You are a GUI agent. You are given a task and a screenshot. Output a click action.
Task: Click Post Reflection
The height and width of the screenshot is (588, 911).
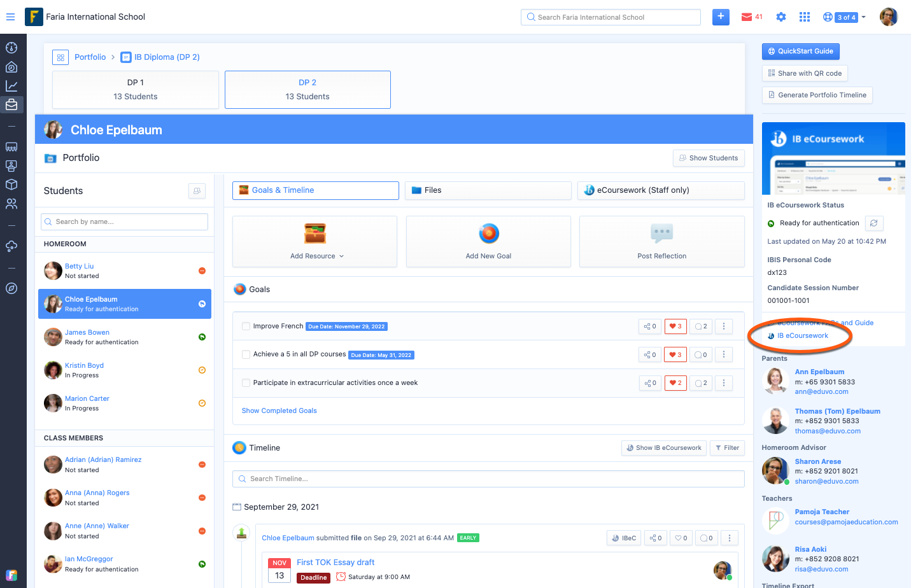[x=662, y=242]
